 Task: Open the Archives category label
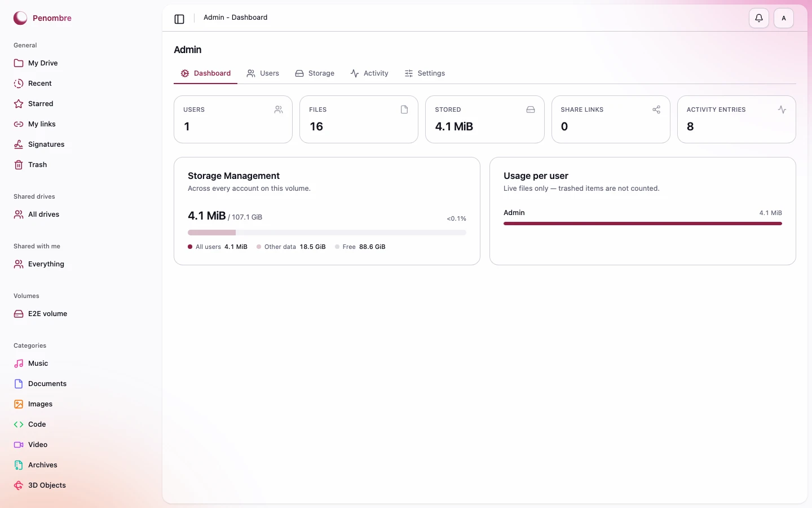[x=43, y=465]
